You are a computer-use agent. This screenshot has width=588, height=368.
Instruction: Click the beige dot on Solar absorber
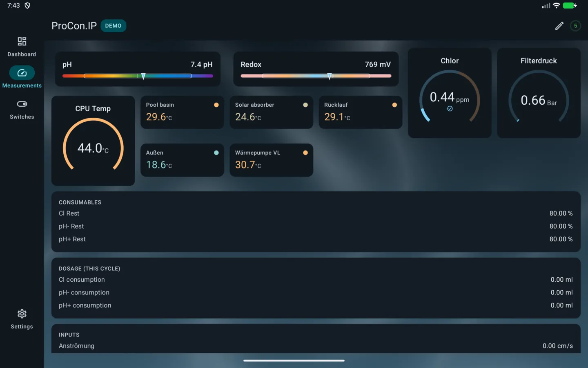(x=305, y=105)
